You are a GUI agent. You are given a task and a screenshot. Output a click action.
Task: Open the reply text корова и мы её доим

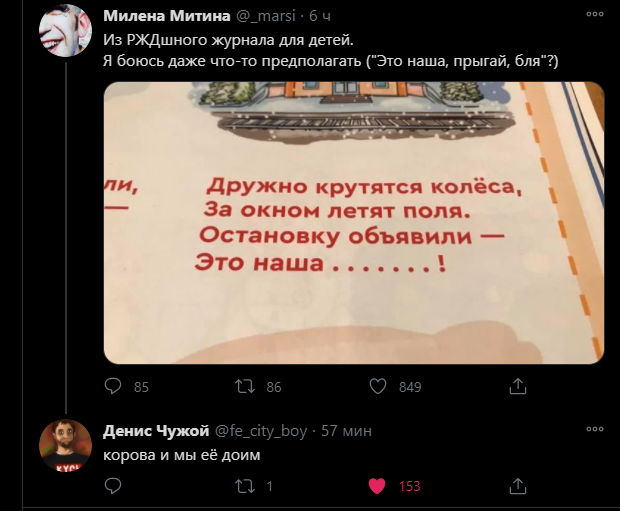click(x=182, y=455)
